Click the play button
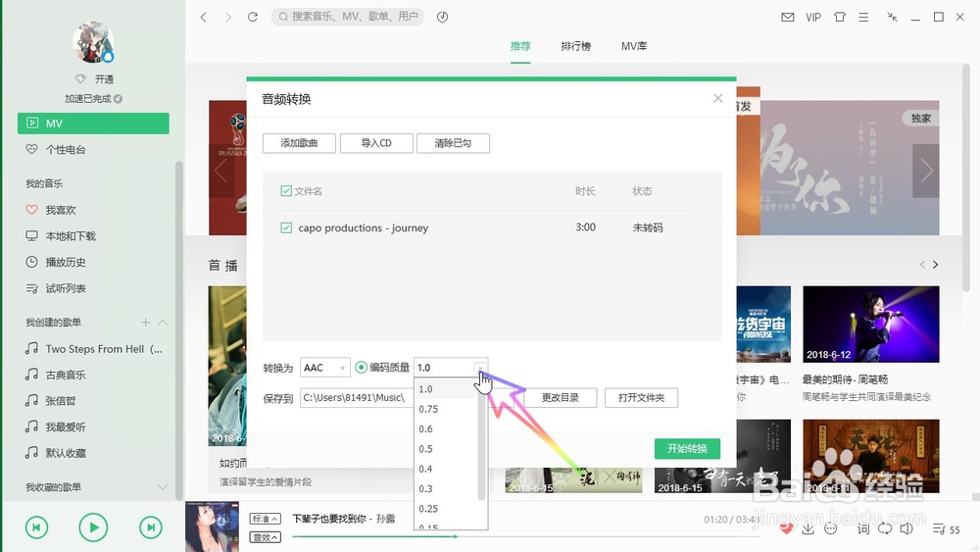This screenshot has height=552, width=980. pos(93,527)
